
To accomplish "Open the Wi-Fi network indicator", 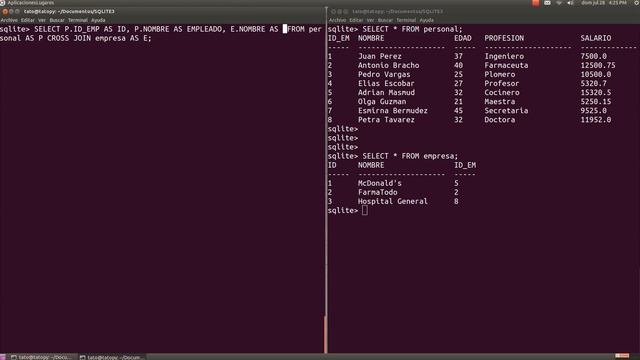I will [559, 3].
